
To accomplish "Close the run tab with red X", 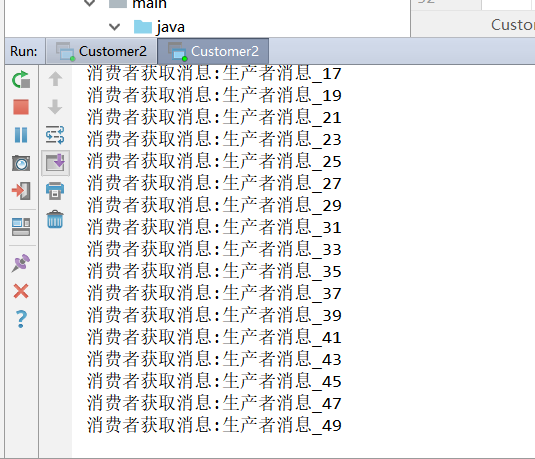I will coord(21,291).
